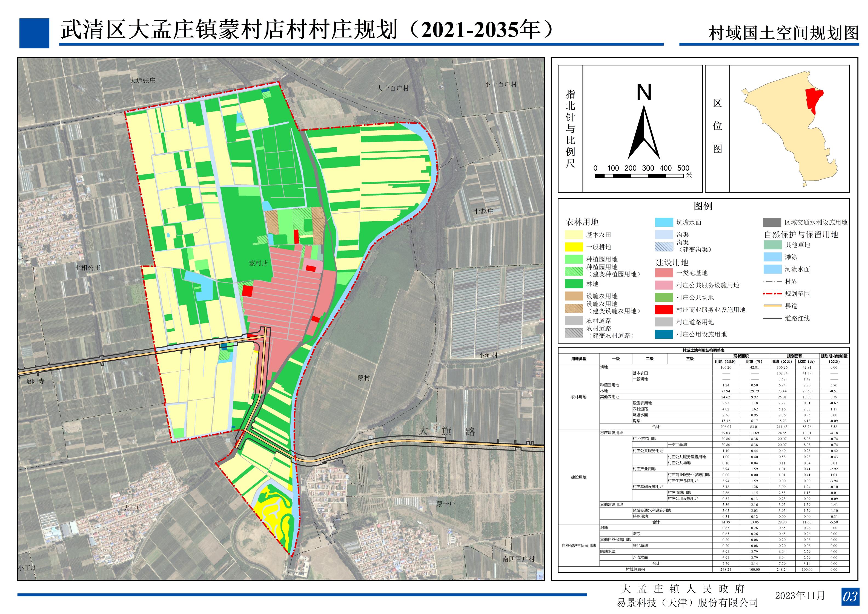Click the 特殊用地 table row label
Screen dimensions: 868x614
coord(640,517)
